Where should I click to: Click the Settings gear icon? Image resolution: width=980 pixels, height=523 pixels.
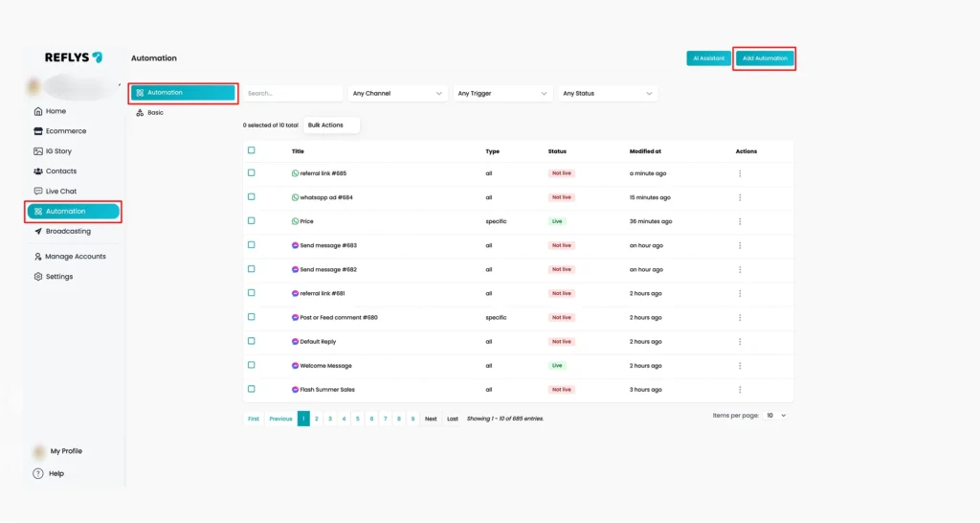(x=38, y=277)
